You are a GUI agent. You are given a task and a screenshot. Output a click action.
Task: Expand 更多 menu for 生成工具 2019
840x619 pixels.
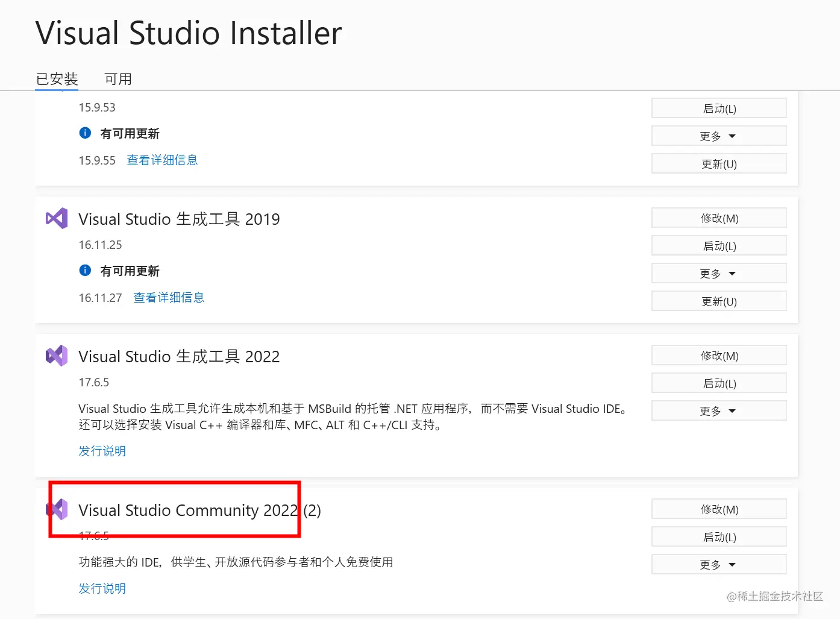[719, 274]
